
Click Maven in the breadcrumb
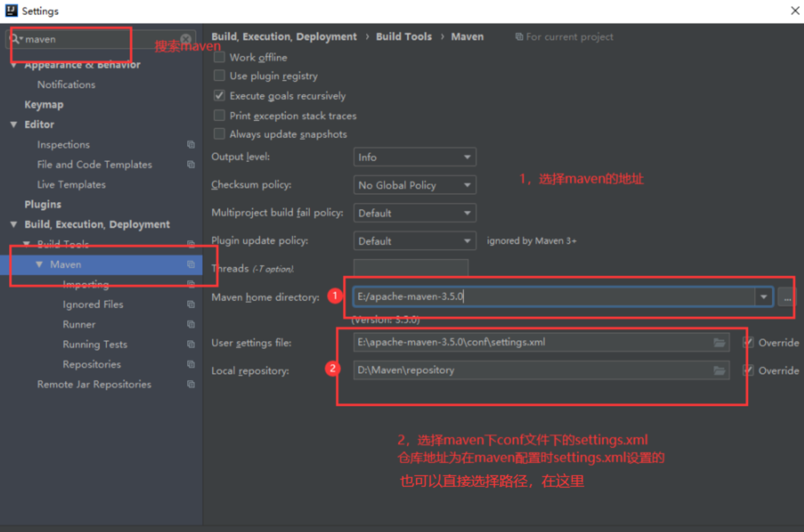[x=467, y=37]
